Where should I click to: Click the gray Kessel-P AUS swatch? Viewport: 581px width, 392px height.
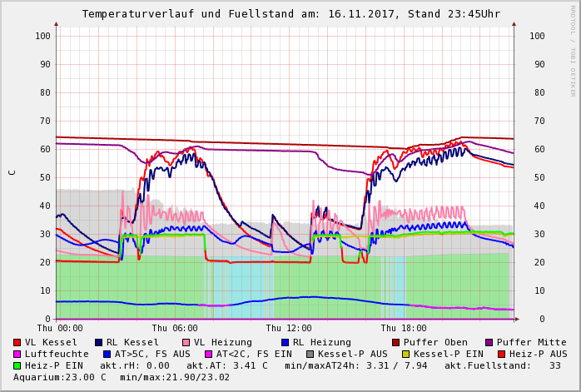click(309, 354)
